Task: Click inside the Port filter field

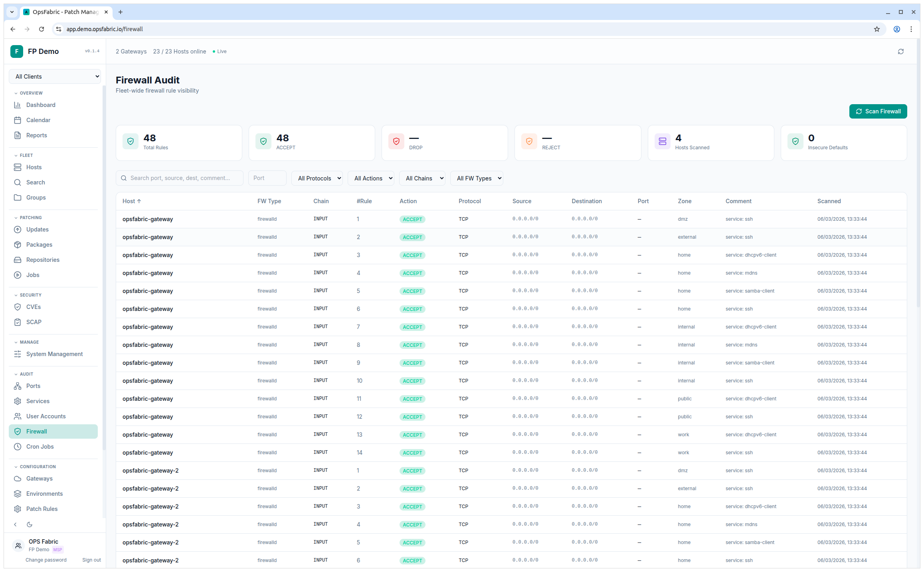Action: (267, 178)
